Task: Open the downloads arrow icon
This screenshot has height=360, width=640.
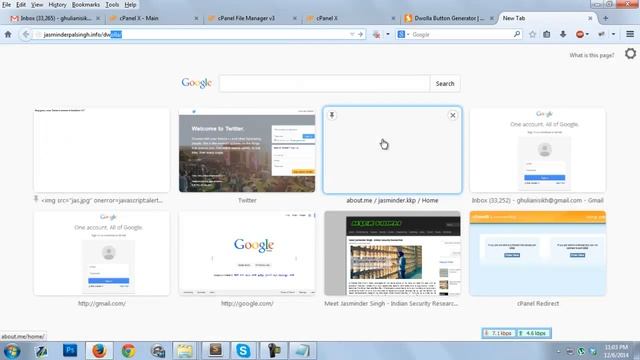Action: click(563, 34)
